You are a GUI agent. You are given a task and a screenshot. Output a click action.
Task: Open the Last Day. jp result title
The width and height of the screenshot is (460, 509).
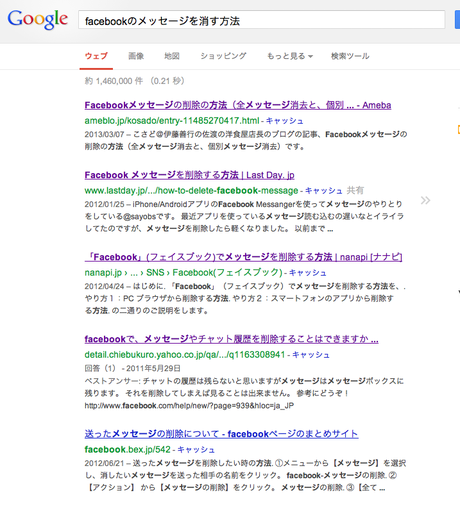pyautogui.click(x=189, y=175)
